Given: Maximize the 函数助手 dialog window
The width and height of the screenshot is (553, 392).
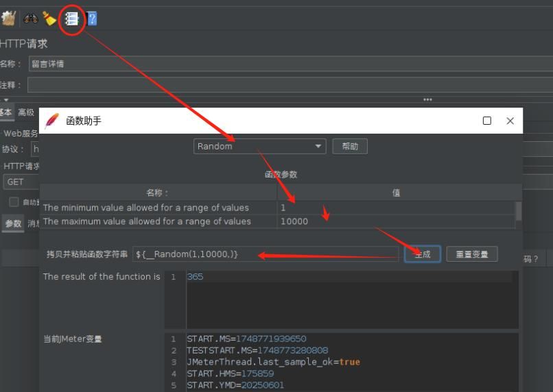Looking at the screenshot, I should point(487,121).
